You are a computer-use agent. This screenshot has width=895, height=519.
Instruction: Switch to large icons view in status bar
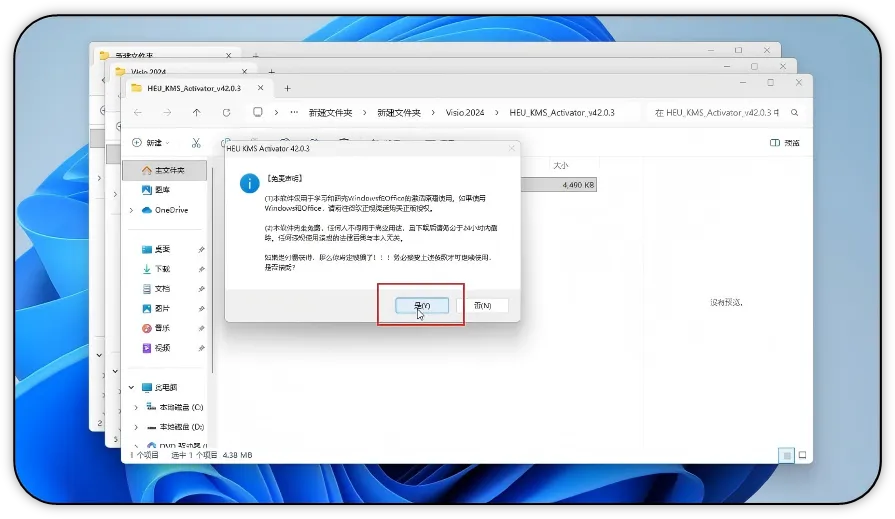pyautogui.click(x=802, y=456)
